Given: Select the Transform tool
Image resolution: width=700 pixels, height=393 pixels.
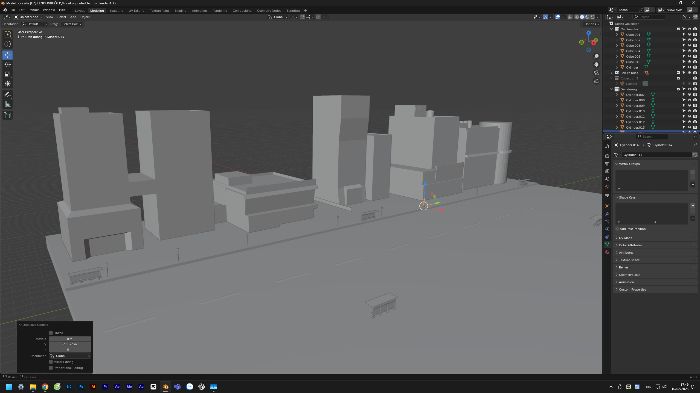Looking at the screenshot, I should [8, 84].
